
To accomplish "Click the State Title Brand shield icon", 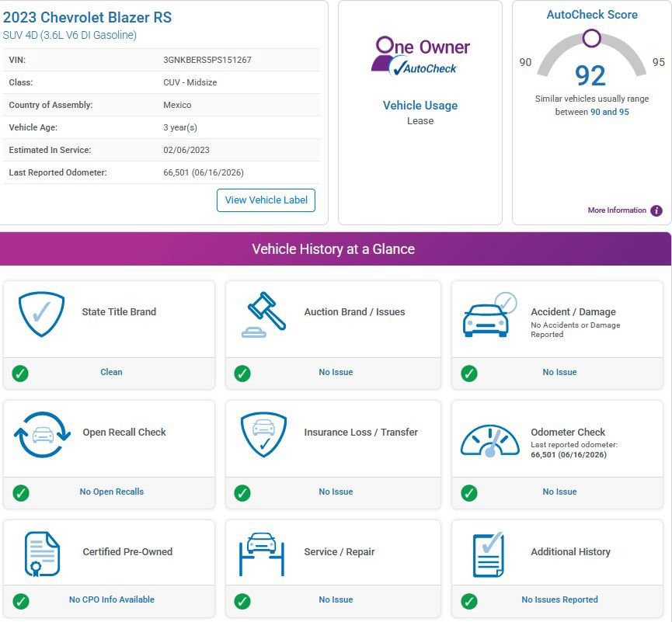I will pyautogui.click(x=42, y=314).
